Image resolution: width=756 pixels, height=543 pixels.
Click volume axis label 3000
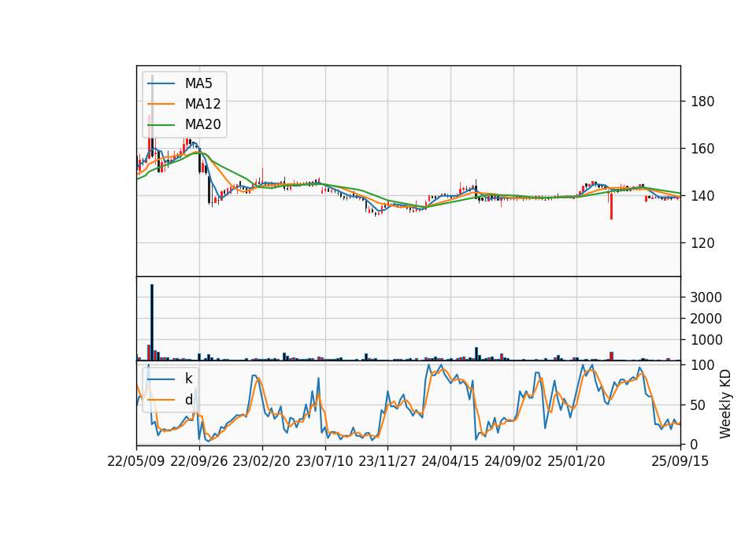(x=706, y=297)
